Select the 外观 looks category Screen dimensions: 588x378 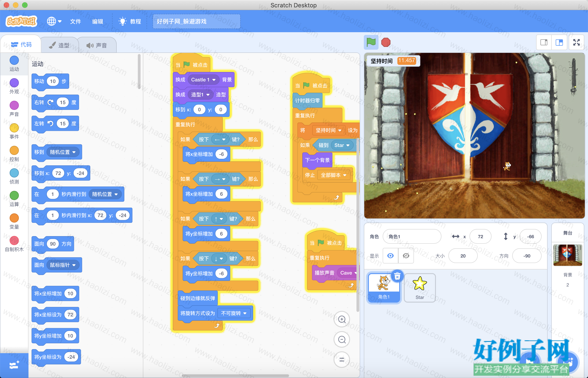point(14,86)
